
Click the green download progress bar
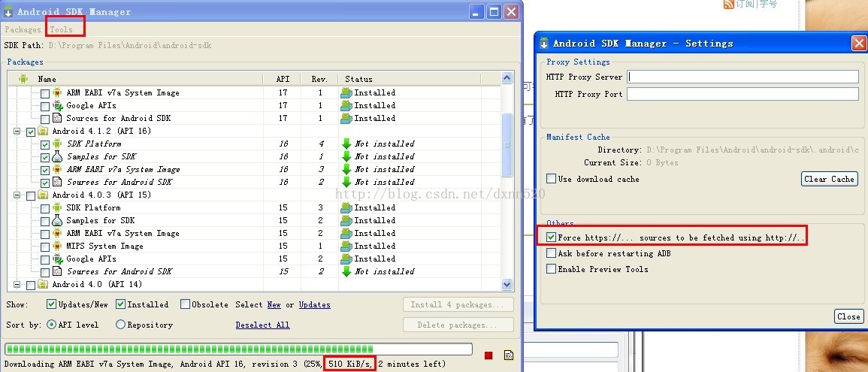coord(238,349)
